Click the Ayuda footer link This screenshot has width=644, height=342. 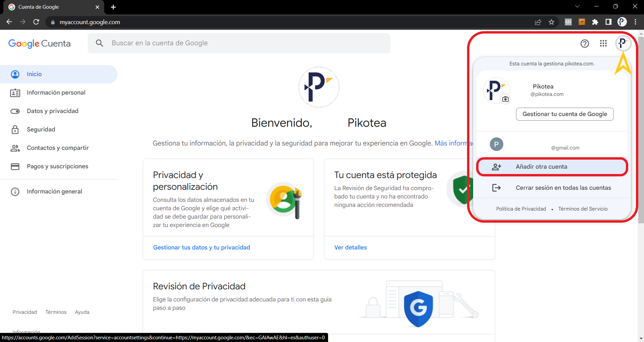(x=82, y=312)
